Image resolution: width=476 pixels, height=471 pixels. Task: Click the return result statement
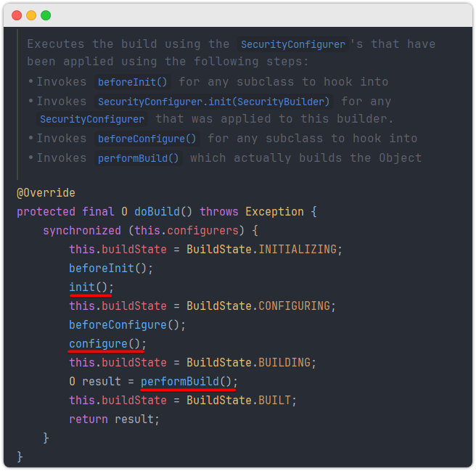(x=114, y=419)
